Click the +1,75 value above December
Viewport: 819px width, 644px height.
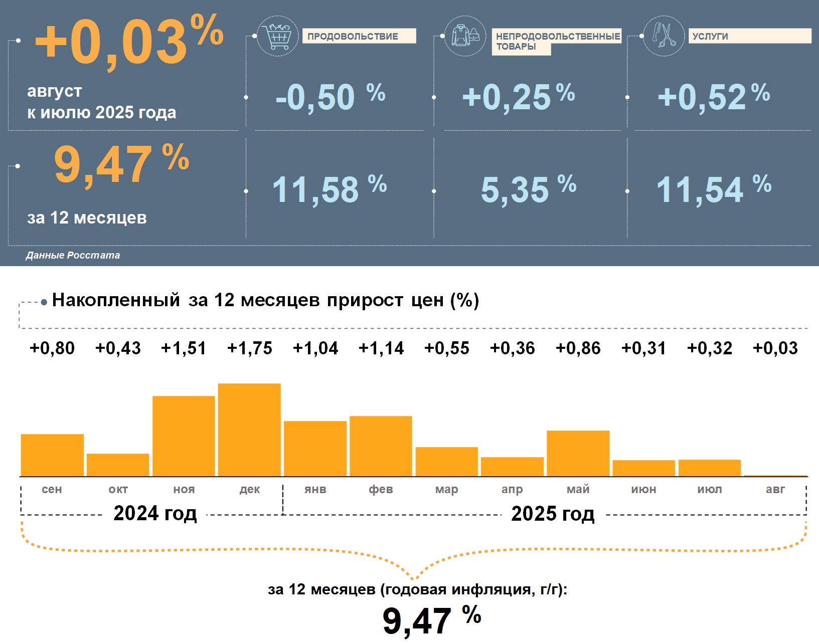(x=249, y=348)
